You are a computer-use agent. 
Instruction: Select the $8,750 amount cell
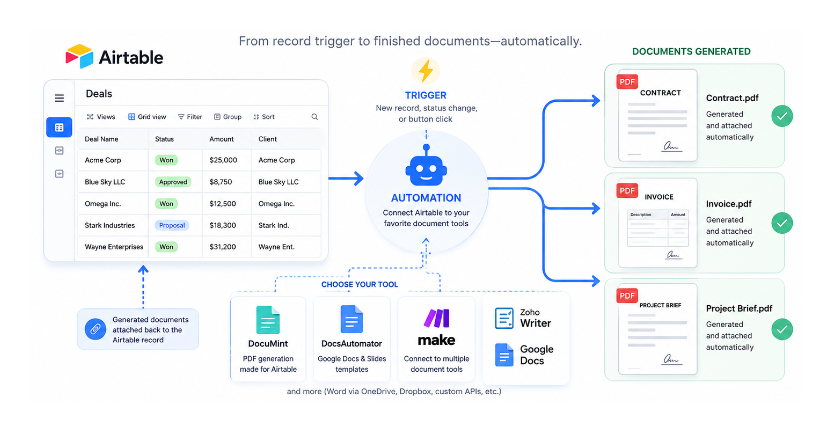227,182
